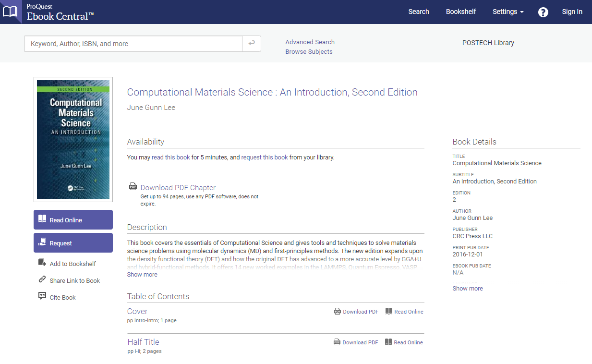Click the PDF icon in the Half Title row

[x=337, y=342]
